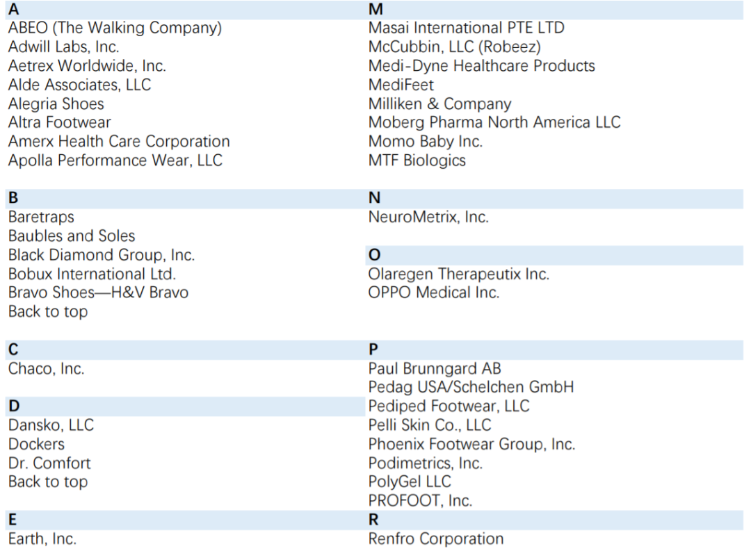Viewport: 751px width, 560px height.
Task: Open Medi-Dyne Healthcare Products listing
Action: [482, 65]
